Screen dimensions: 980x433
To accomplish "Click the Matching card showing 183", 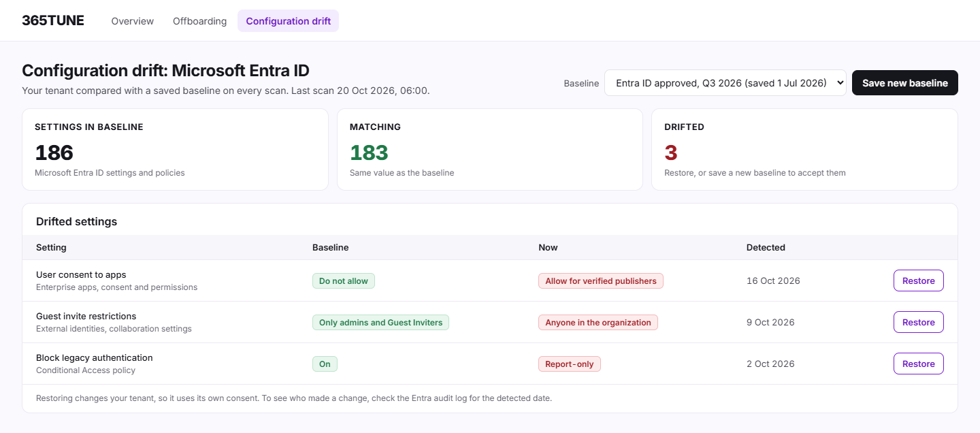I will (490, 149).
